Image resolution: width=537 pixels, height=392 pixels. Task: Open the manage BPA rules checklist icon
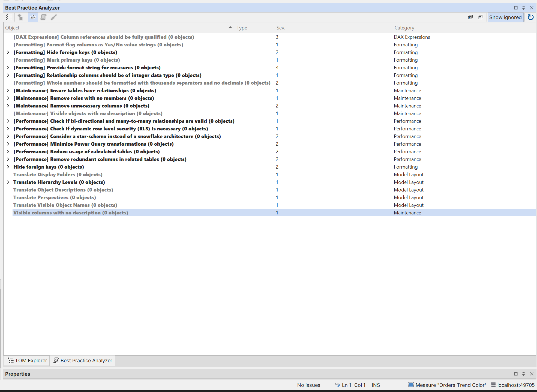pyautogui.click(x=9, y=17)
